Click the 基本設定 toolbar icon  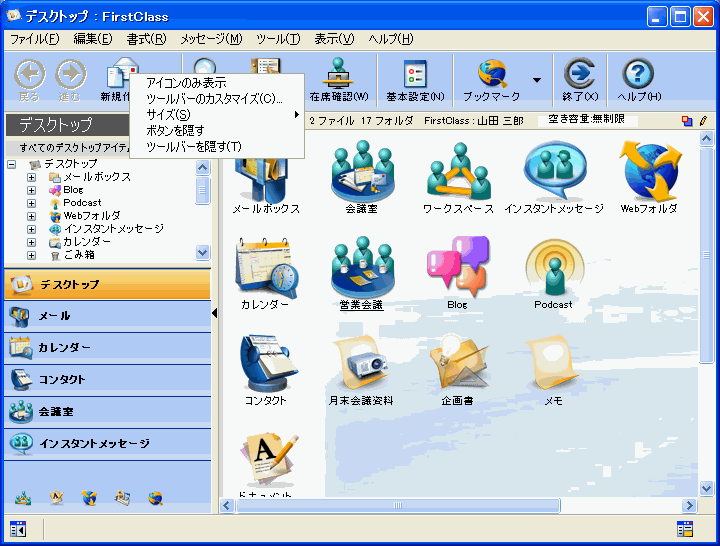415,74
